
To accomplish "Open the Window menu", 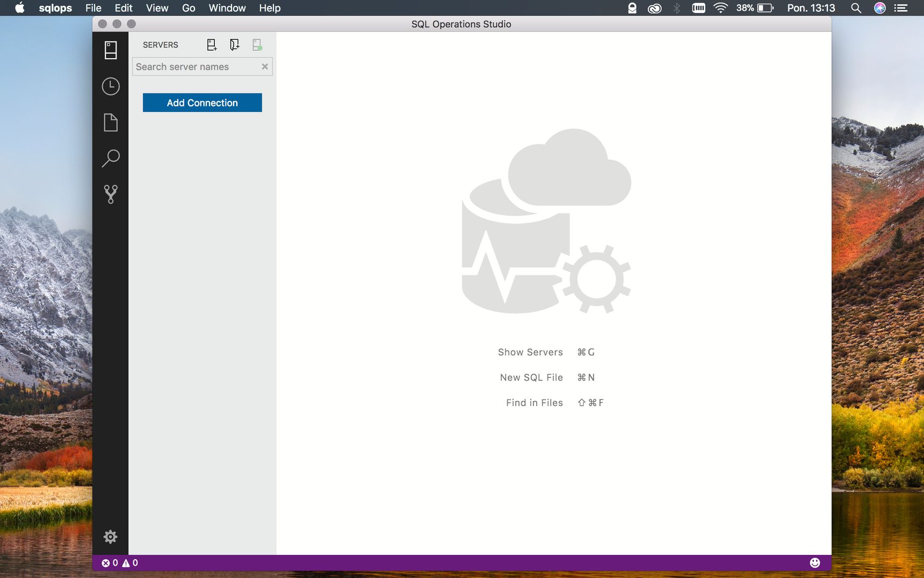I will 227,8.
